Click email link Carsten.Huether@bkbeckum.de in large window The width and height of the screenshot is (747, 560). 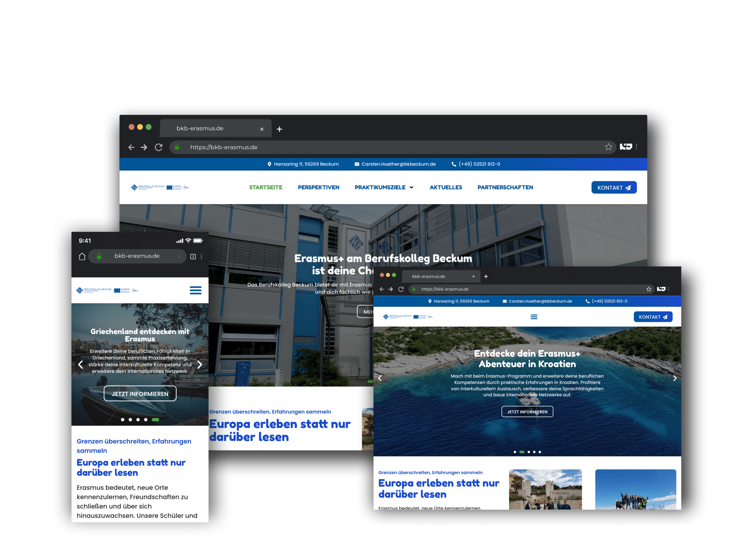pos(395,164)
